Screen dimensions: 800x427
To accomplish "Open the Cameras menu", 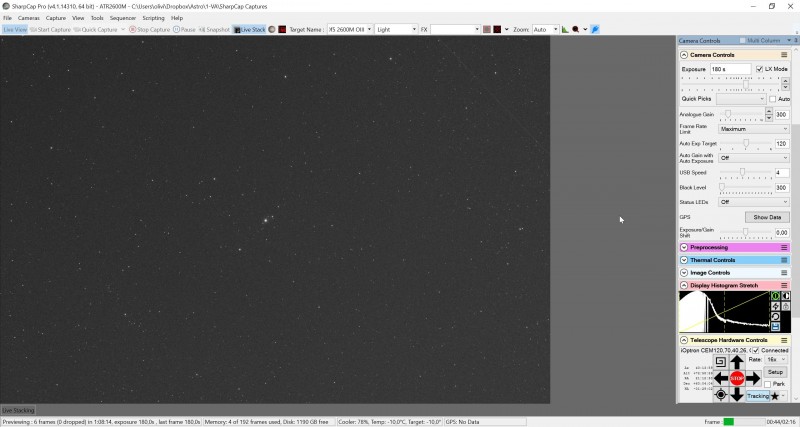I will point(29,18).
